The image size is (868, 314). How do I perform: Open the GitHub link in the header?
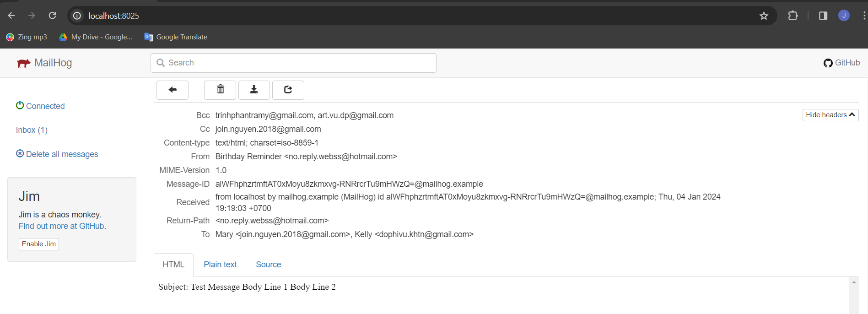pyautogui.click(x=841, y=63)
